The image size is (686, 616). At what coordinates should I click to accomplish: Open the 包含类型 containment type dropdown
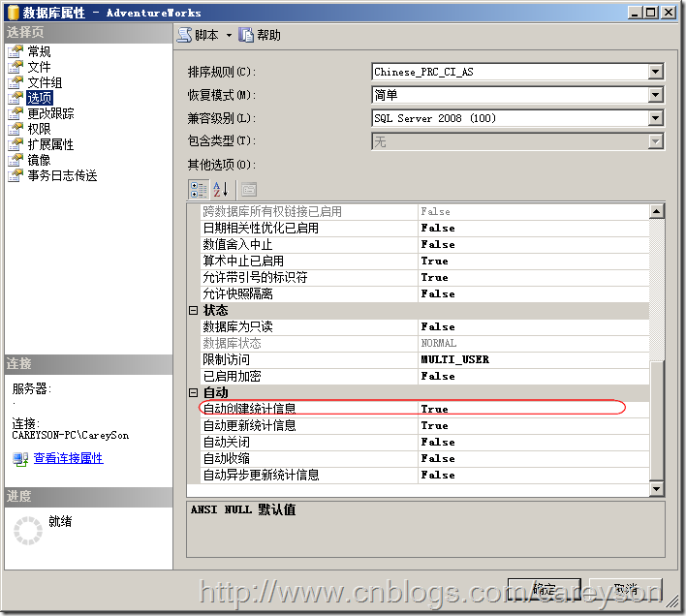coord(655,141)
